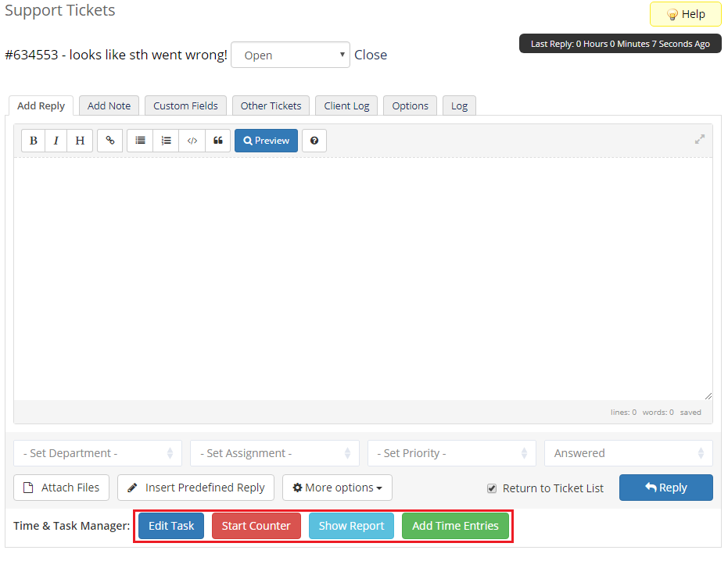Insert a blockquote using the quote icon

click(x=217, y=141)
